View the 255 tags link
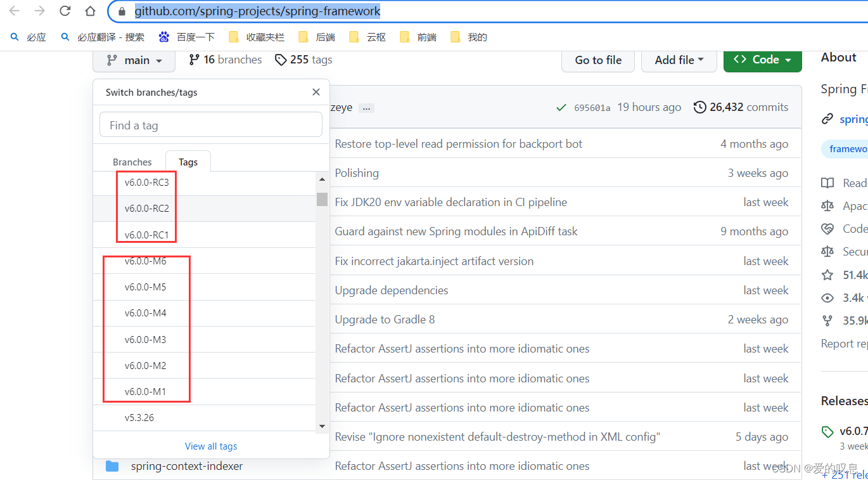Viewport: 868px width, 480px height. [x=303, y=60]
